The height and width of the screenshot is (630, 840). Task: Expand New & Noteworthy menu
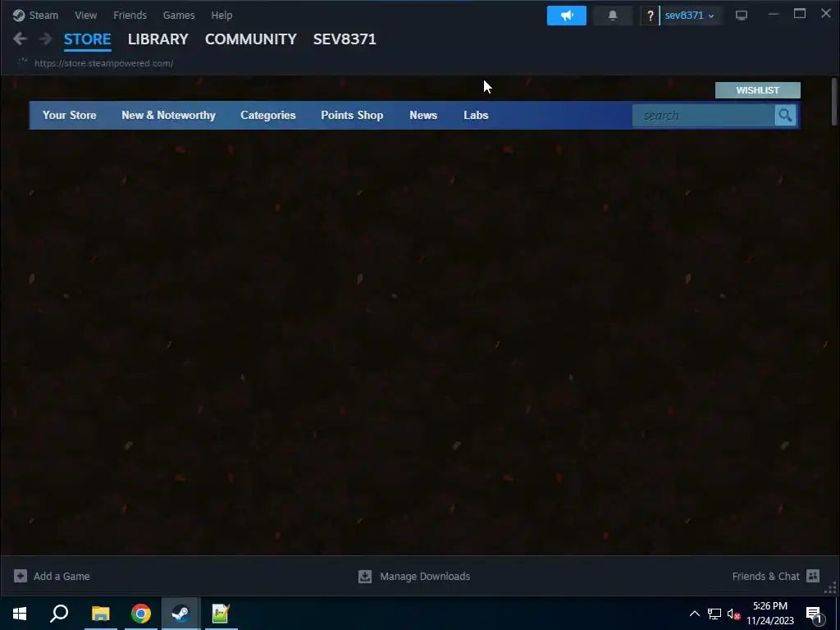click(168, 115)
